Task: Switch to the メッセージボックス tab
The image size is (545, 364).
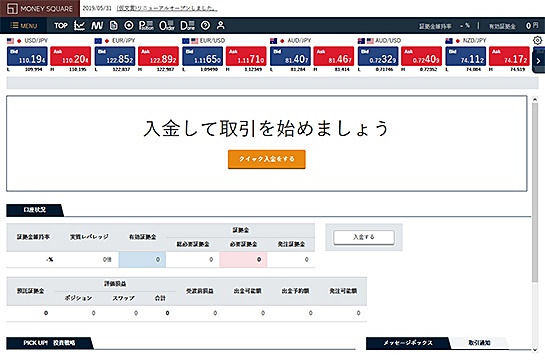Action: click(x=408, y=343)
